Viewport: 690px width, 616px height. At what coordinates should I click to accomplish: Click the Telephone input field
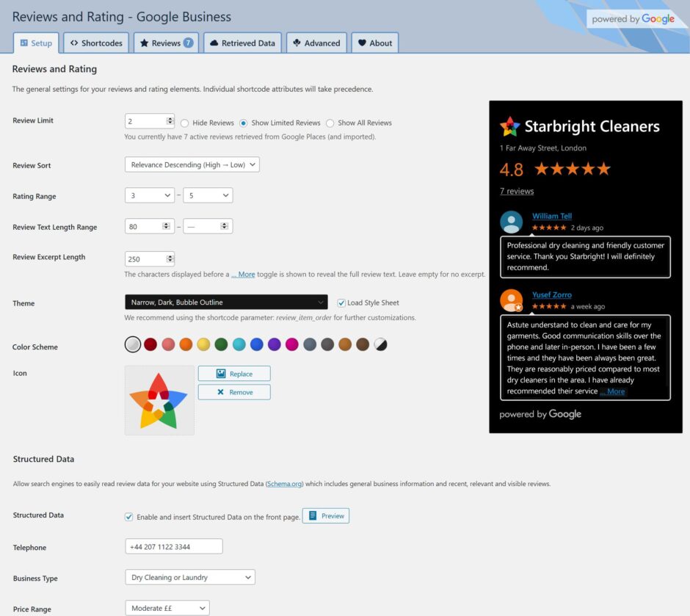coord(174,546)
